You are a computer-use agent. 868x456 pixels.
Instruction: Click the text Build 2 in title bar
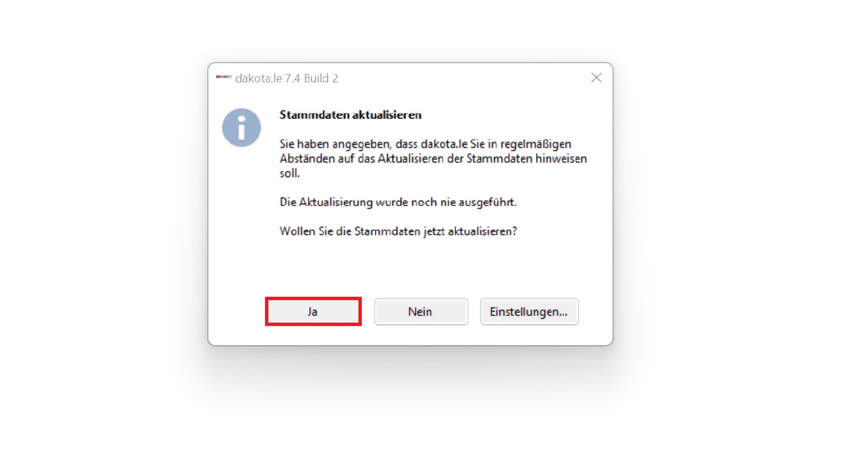pos(321,78)
